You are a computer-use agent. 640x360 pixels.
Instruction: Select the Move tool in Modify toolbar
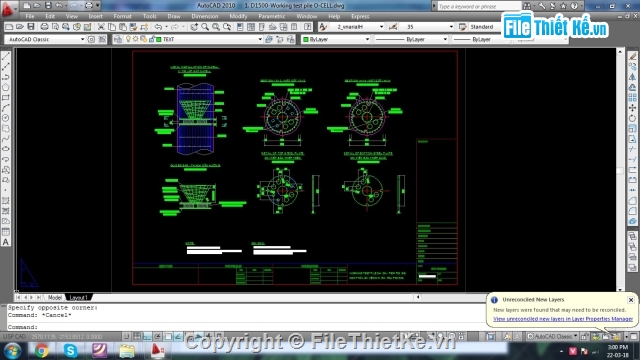point(632,108)
